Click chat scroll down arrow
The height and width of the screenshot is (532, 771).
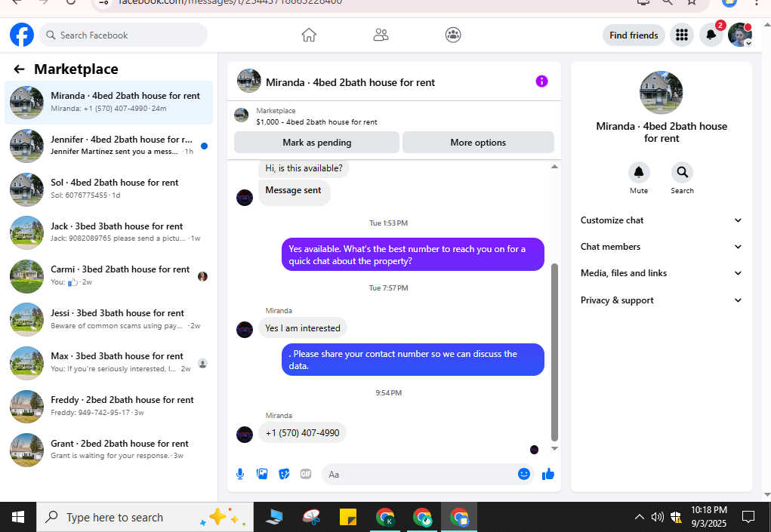(x=554, y=448)
